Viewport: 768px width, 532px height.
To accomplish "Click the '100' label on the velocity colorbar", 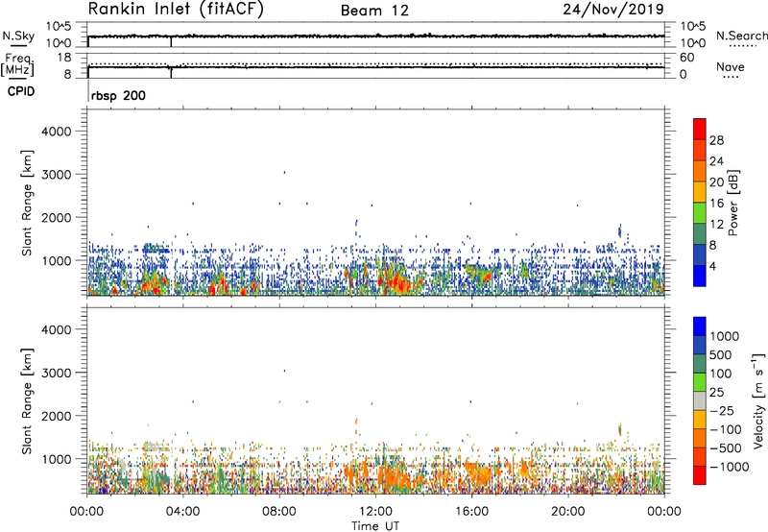I will 720,374.
